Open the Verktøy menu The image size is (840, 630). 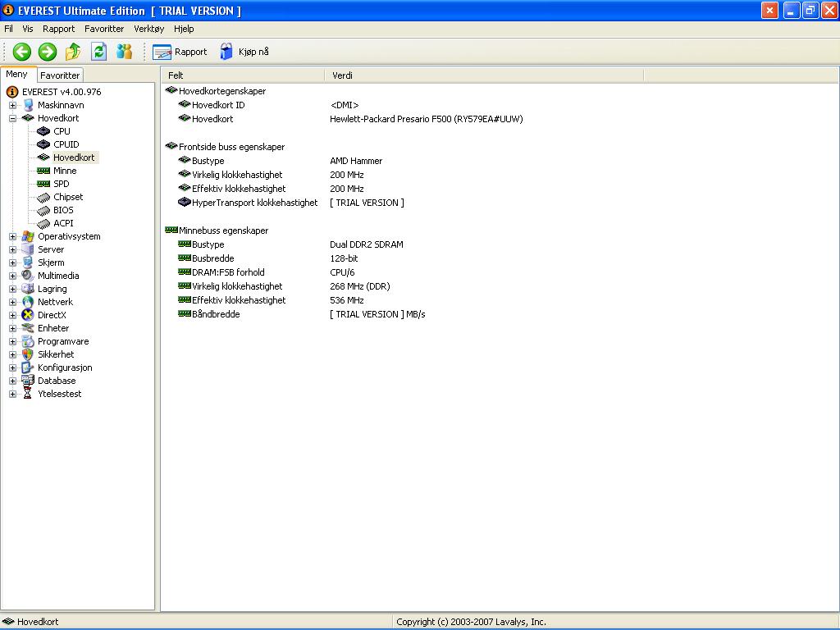(149, 29)
